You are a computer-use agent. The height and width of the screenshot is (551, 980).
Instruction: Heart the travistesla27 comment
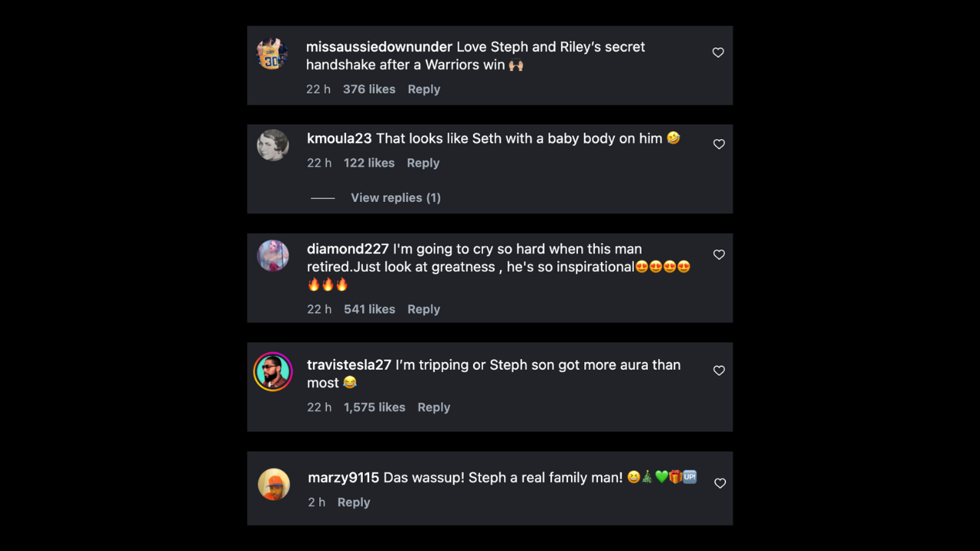tap(719, 370)
